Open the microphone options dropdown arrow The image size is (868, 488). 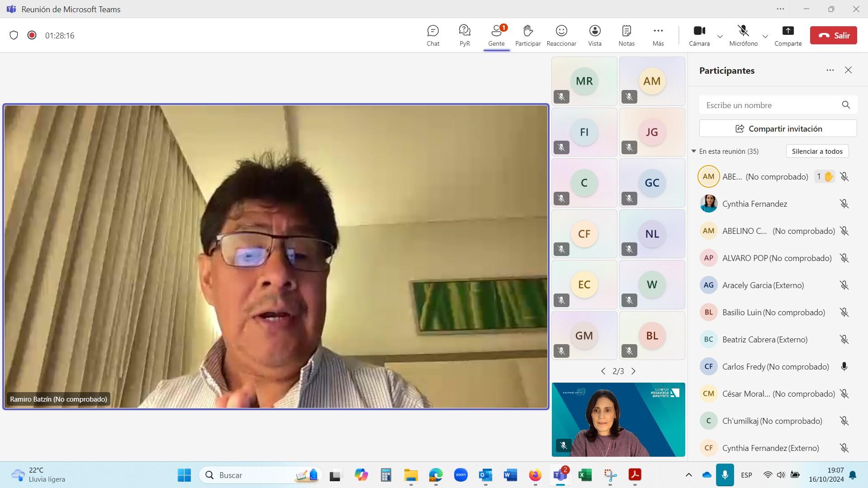point(765,36)
